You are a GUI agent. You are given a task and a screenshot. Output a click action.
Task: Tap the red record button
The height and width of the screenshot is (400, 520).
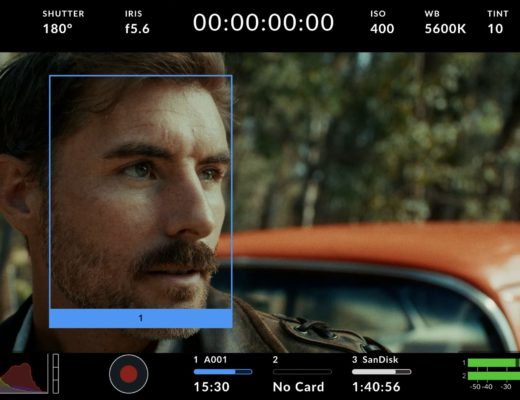click(x=128, y=374)
